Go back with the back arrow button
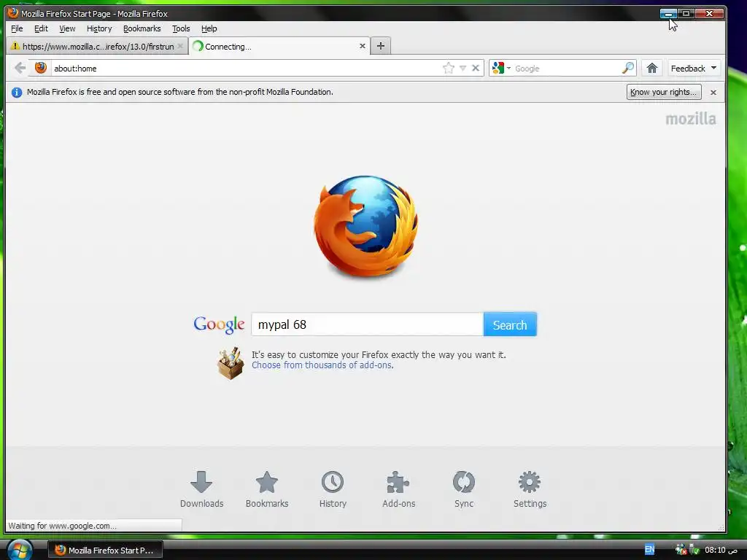Viewport: 747px width, 560px height. (20, 68)
